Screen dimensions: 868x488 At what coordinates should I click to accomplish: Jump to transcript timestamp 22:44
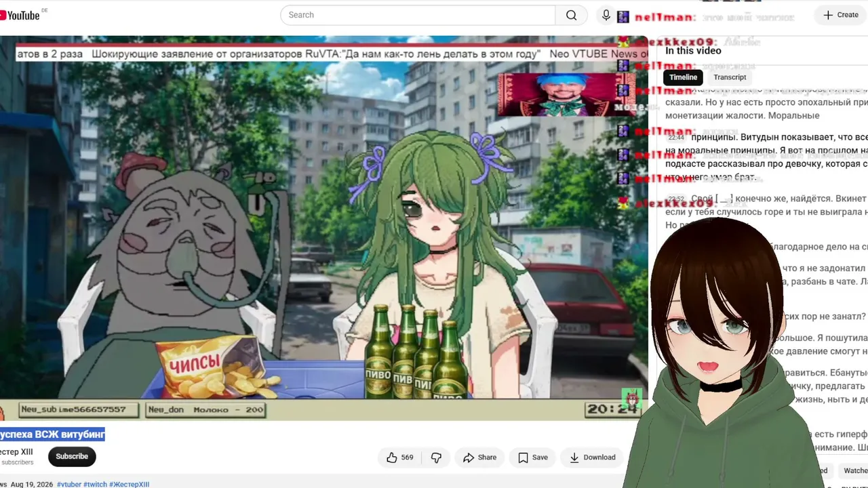(676, 138)
